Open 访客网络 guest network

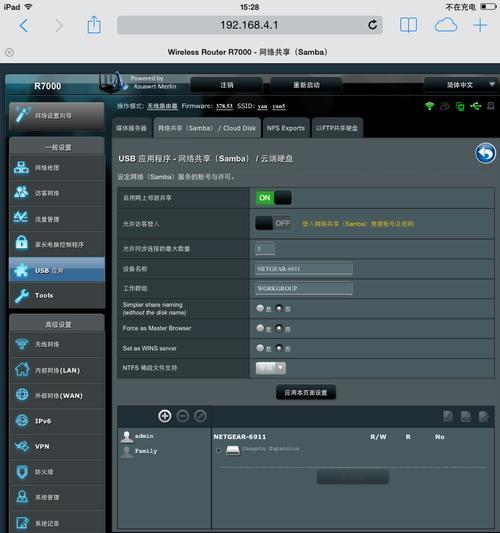click(x=57, y=193)
